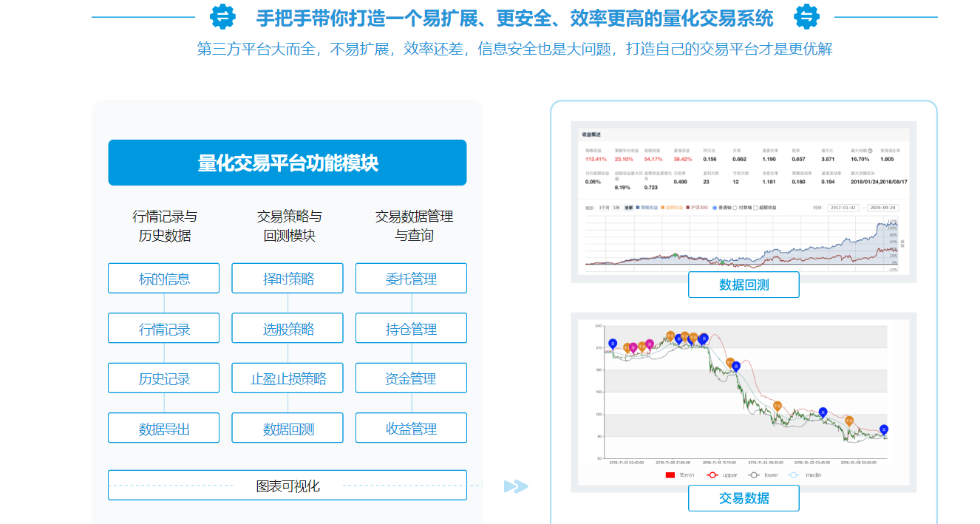
Task: Open the trading price chart thumbnail
Action: point(743,401)
